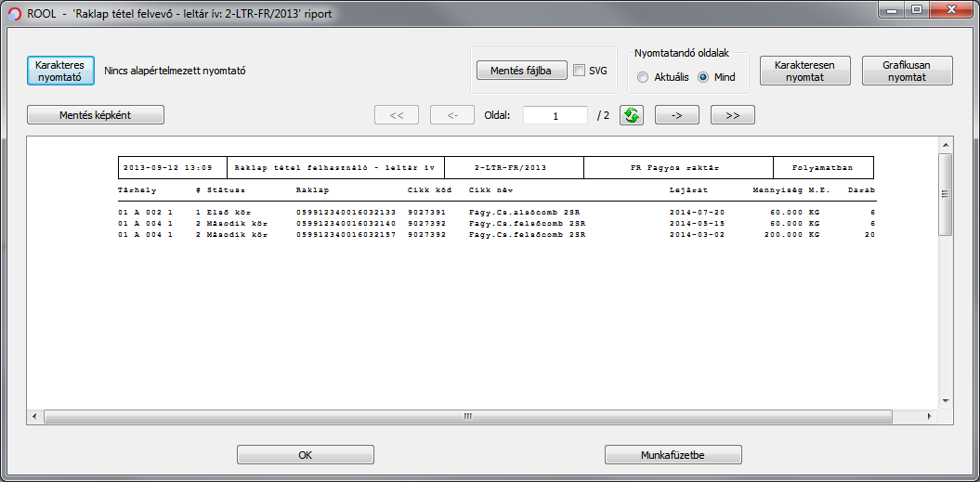This screenshot has height=482, width=980.
Task: Enable the SVG checkbox
Action: (580, 71)
